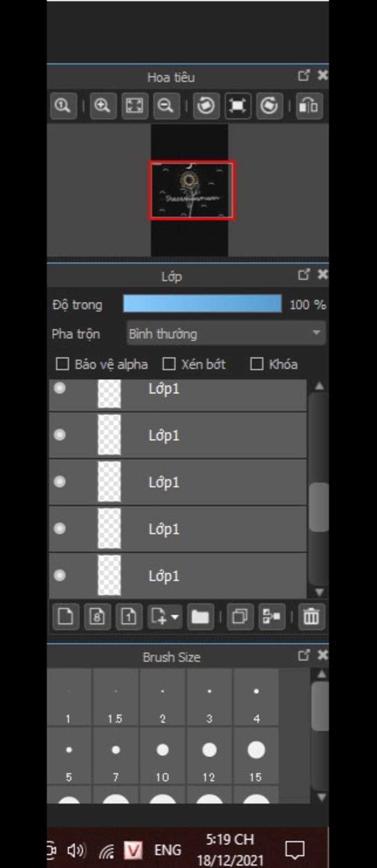Rotate canvas right in navigator

(269, 106)
